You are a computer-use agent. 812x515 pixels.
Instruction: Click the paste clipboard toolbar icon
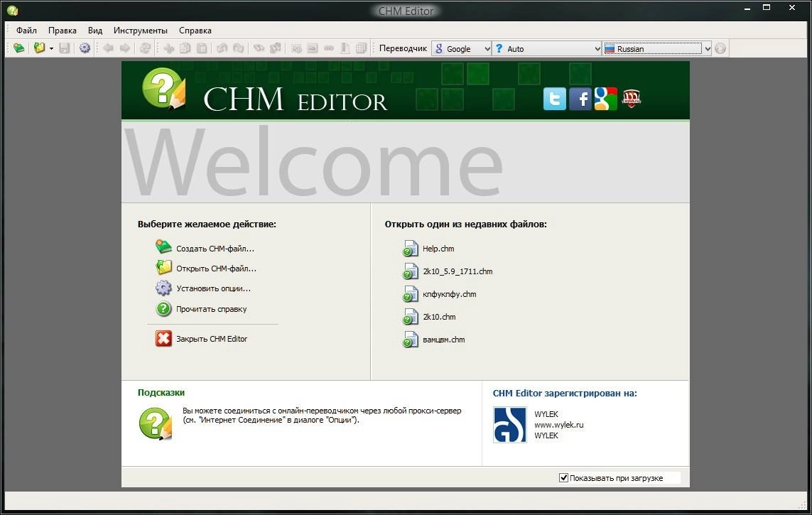[202, 48]
